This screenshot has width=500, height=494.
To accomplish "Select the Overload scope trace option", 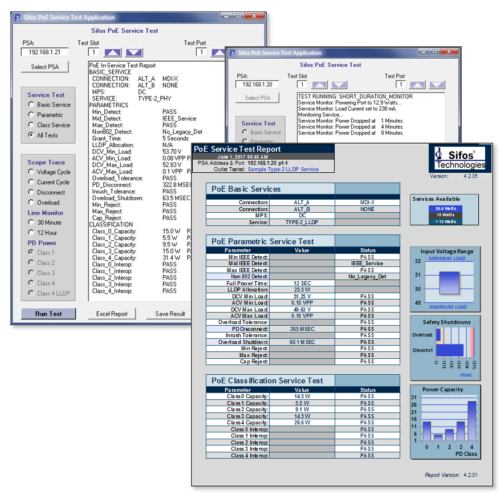I will [31, 202].
